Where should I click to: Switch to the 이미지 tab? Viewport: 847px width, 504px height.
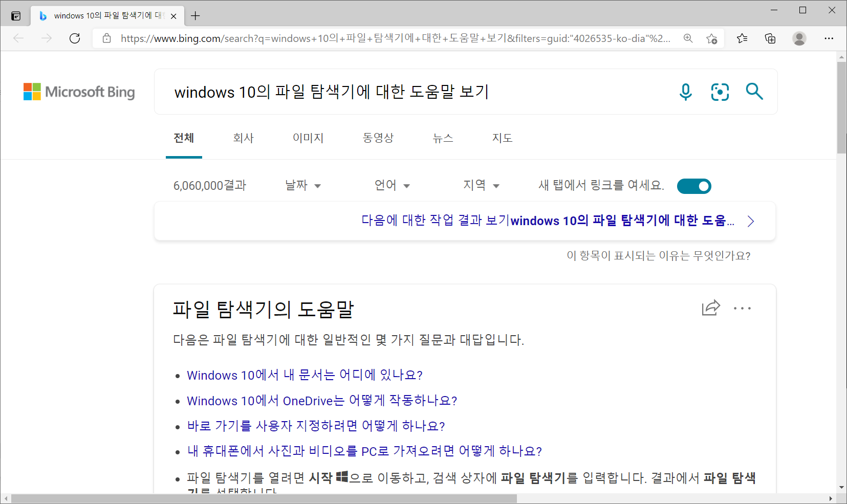coord(308,138)
